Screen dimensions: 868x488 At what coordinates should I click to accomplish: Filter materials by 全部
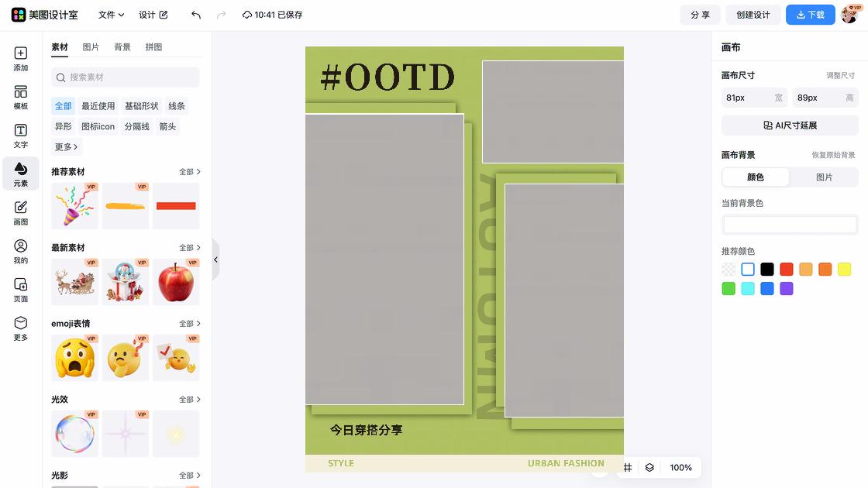click(63, 105)
